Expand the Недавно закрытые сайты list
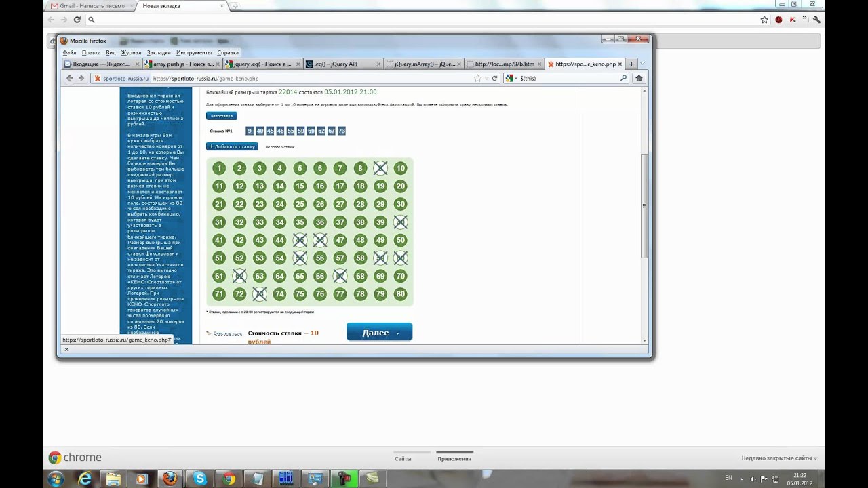Image resolution: width=868 pixels, height=488 pixels. pyautogui.click(x=779, y=458)
